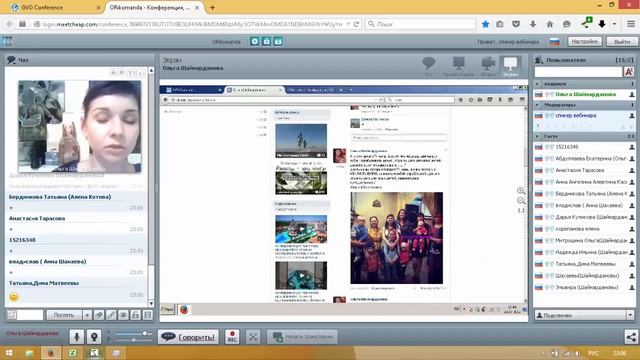Click the Послать send button

64,315
